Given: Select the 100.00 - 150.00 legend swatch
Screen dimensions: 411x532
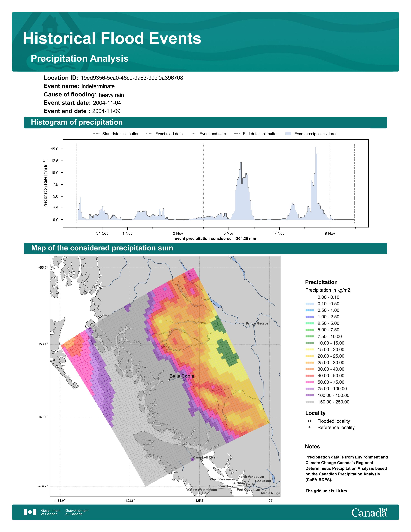Looking at the screenshot, I should tap(310, 395).
